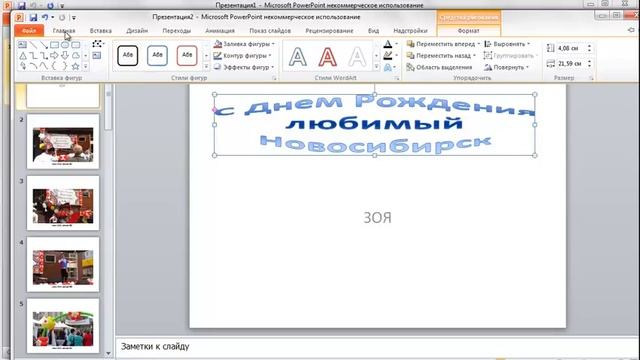Apply the blue outline shape style
640x360 pixels.
point(158,56)
